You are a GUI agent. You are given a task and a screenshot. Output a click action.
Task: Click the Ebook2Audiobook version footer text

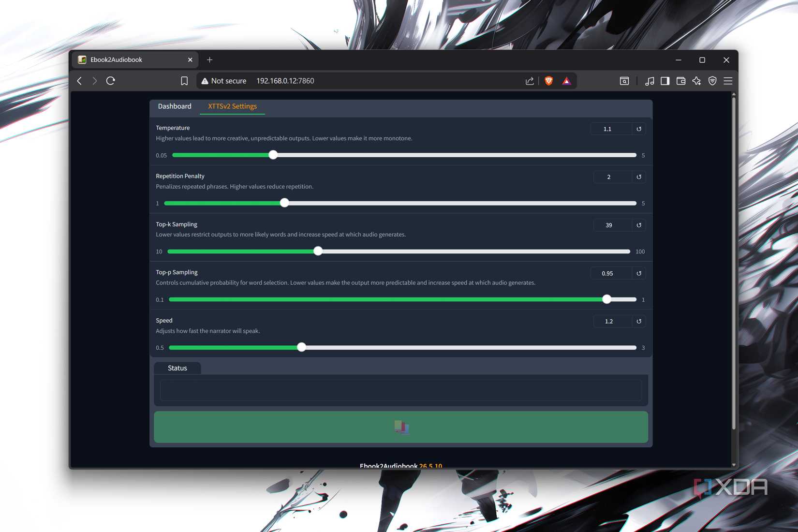[401, 465]
